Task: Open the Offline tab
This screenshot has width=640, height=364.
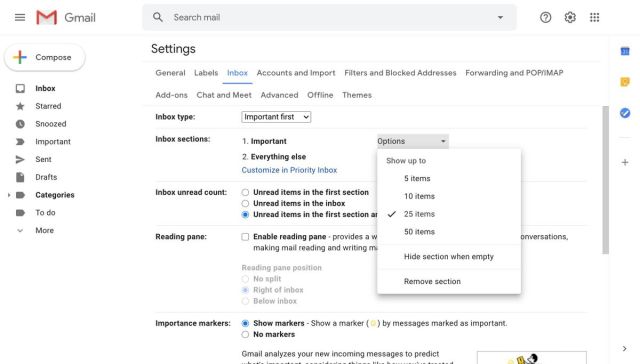Action: pyautogui.click(x=320, y=95)
